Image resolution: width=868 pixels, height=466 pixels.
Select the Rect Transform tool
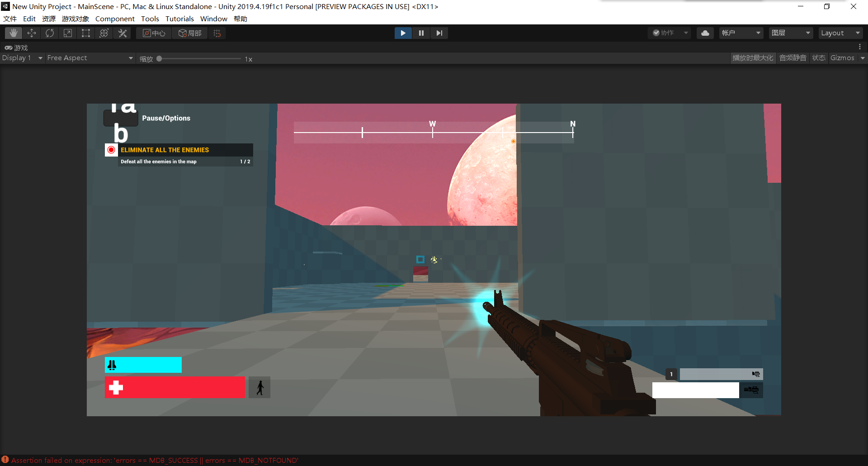[x=85, y=33]
